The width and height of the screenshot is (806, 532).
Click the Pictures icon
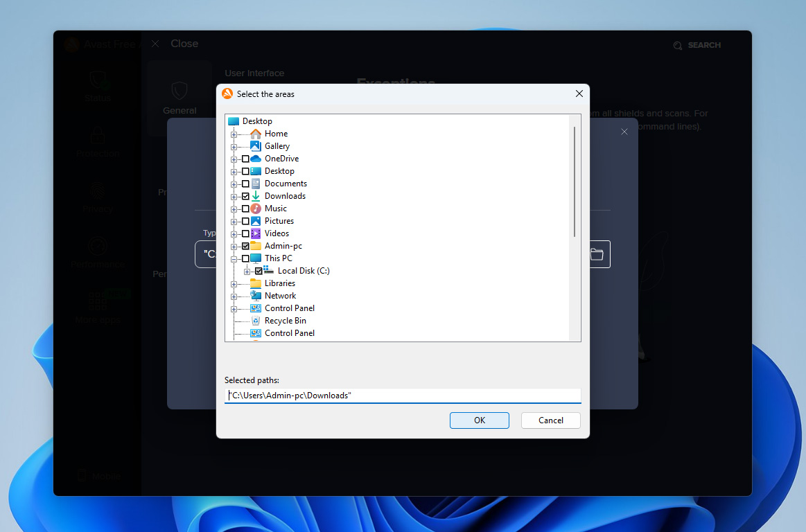pos(256,221)
